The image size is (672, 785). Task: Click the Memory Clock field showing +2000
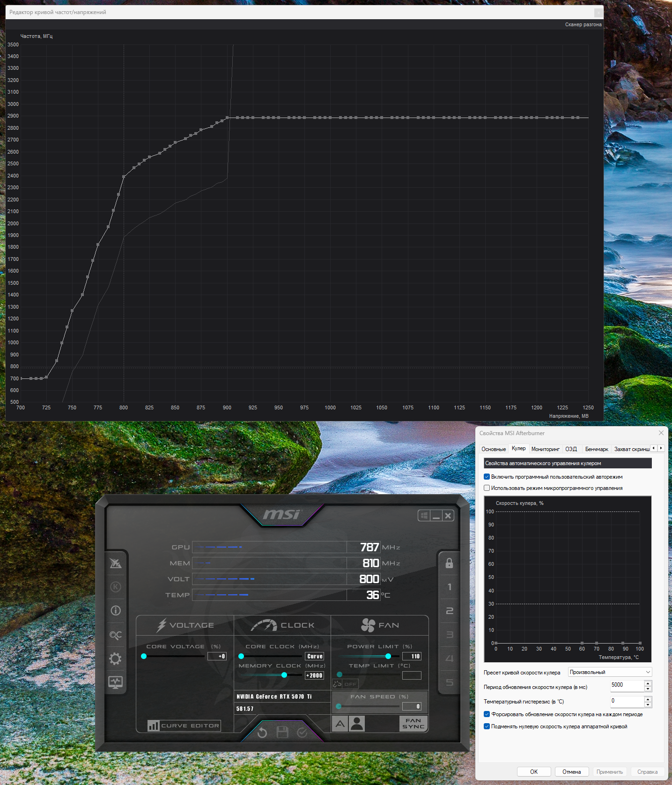click(314, 675)
